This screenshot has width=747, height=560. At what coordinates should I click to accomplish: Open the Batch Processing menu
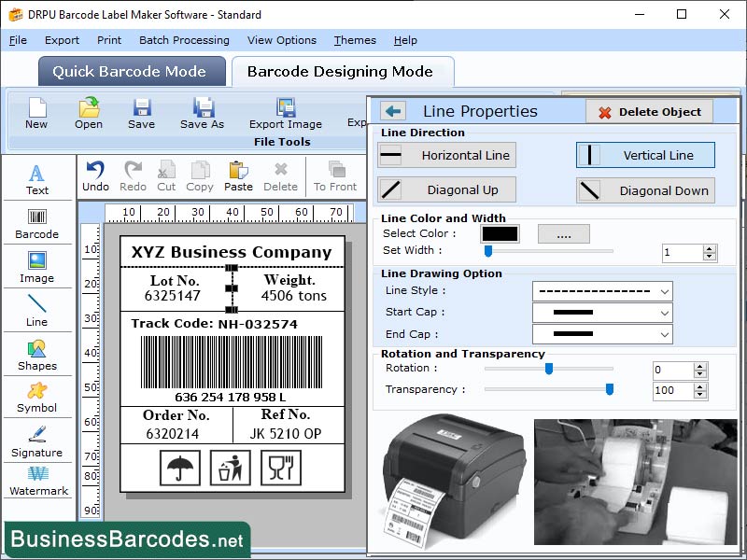[184, 40]
